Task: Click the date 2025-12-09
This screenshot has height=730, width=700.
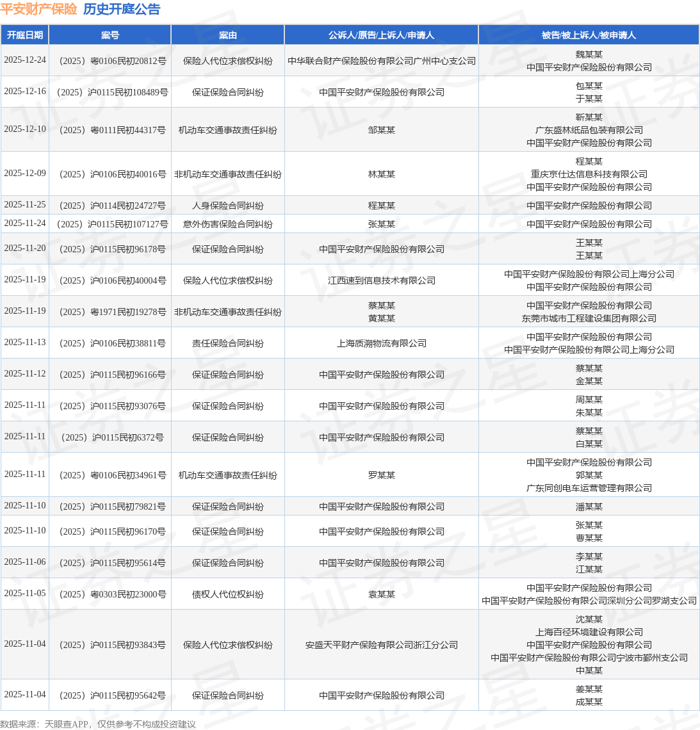Action: coord(25,173)
